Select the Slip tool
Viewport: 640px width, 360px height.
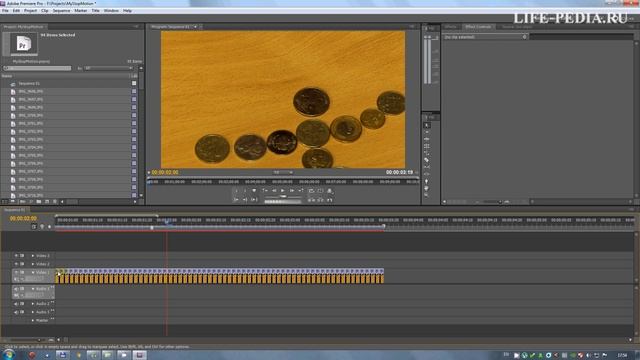427,167
